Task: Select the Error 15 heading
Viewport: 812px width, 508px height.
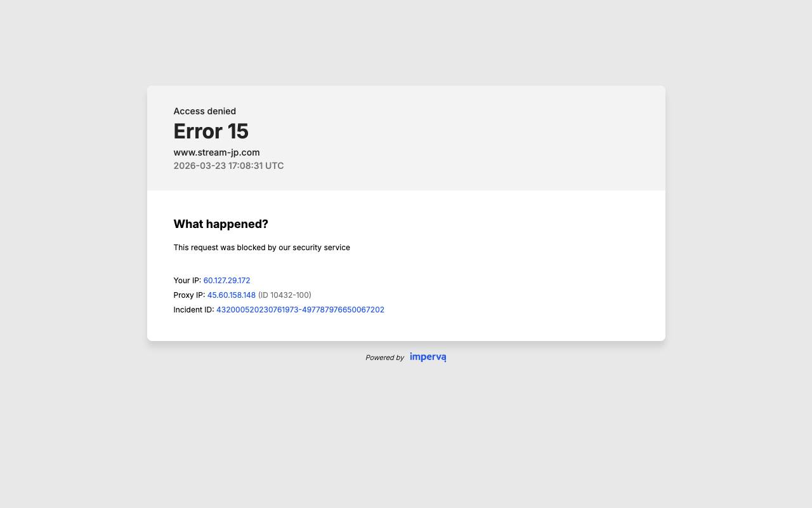Action: (211, 131)
